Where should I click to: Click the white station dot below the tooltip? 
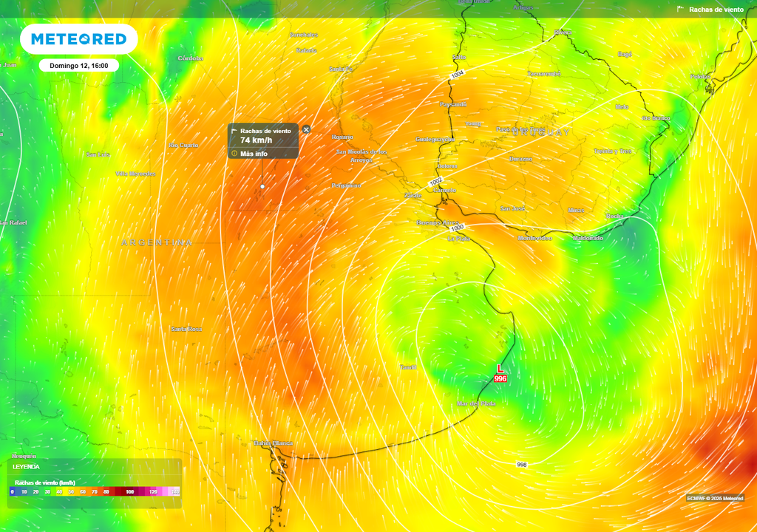click(x=262, y=187)
